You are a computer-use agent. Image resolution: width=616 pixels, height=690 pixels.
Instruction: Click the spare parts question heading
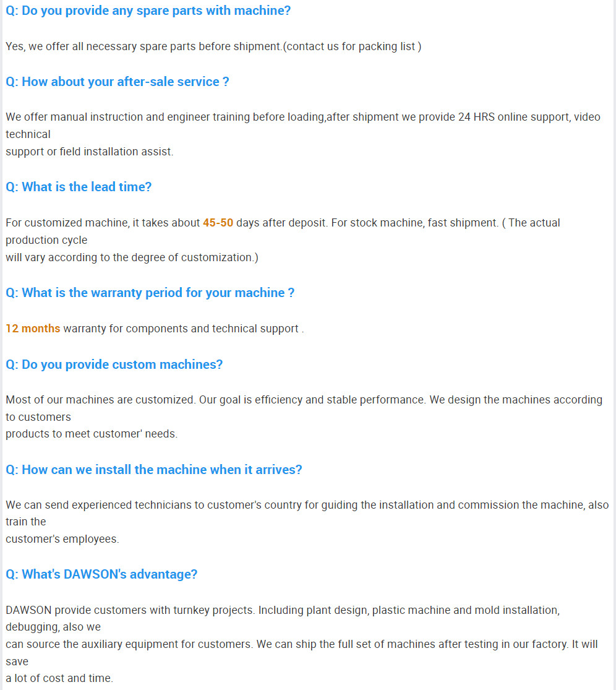point(148,11)
